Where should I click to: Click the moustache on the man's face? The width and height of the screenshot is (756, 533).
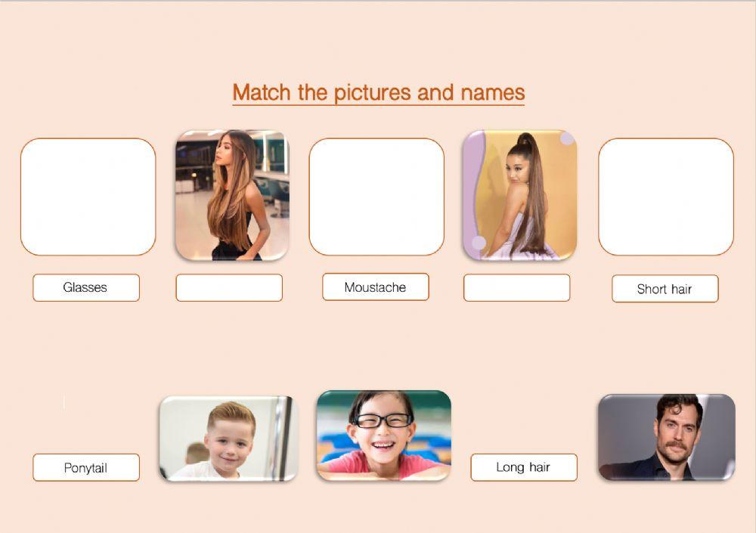point(677,445)
